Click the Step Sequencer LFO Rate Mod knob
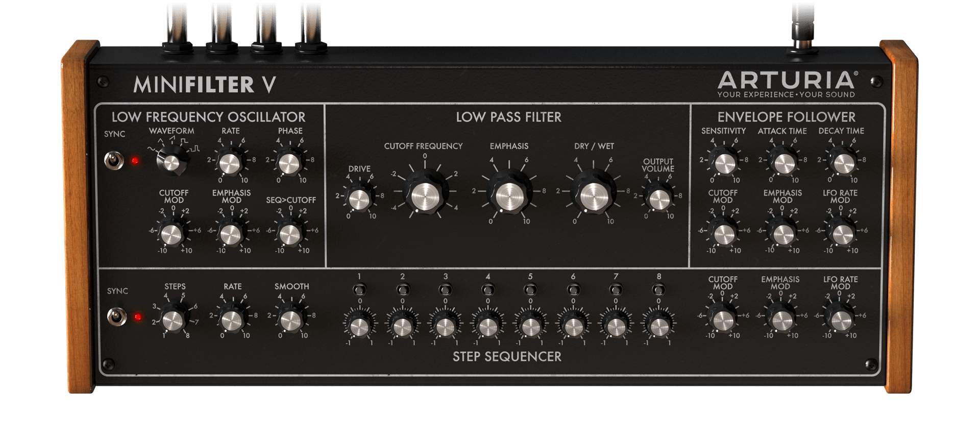 coord(840,319)
